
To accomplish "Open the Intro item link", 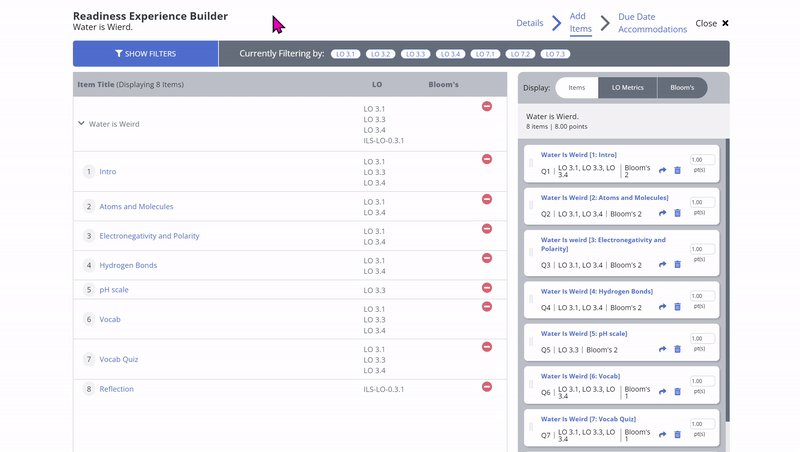I will [108, 171].
